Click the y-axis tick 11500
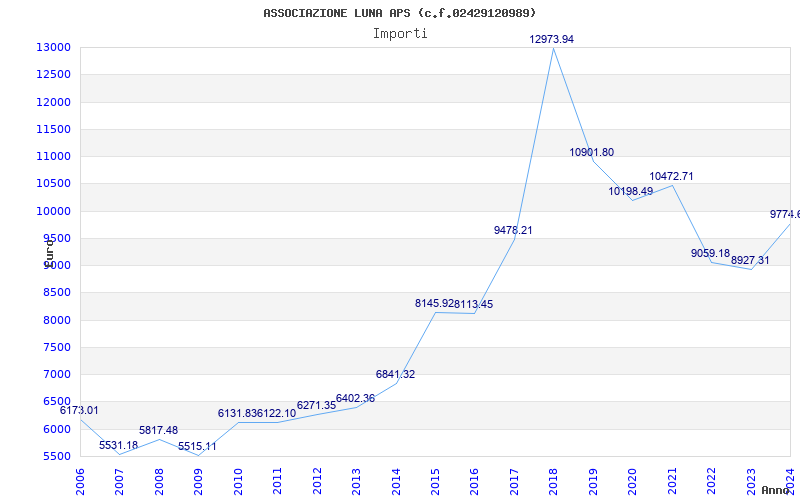800x500 pixels. pyautogui.click(x=53, y=129)
